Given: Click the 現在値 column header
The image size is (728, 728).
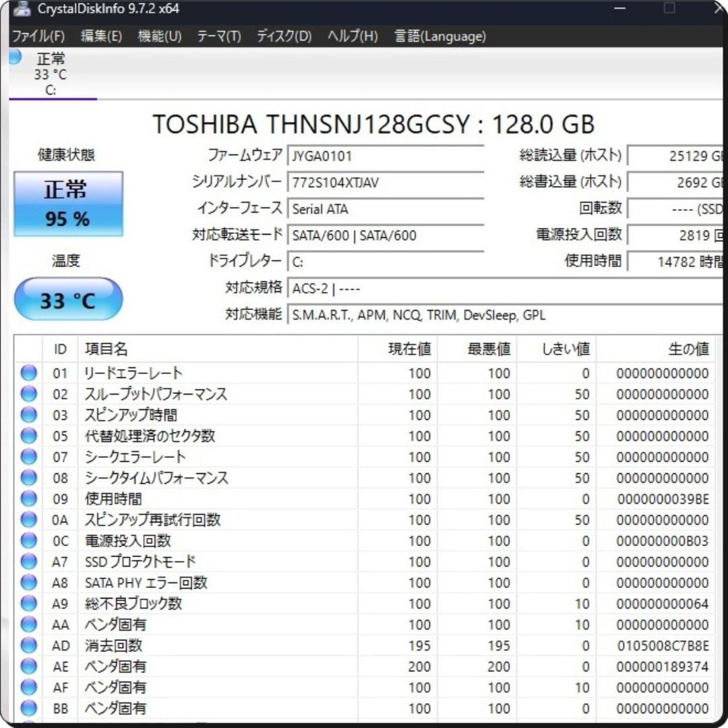Looking at the screenshot, I should click(x=398, y=348).
